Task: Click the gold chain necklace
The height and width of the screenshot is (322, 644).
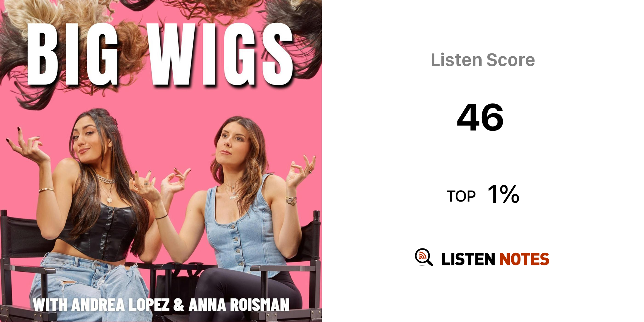Action: tap(106, 180)
